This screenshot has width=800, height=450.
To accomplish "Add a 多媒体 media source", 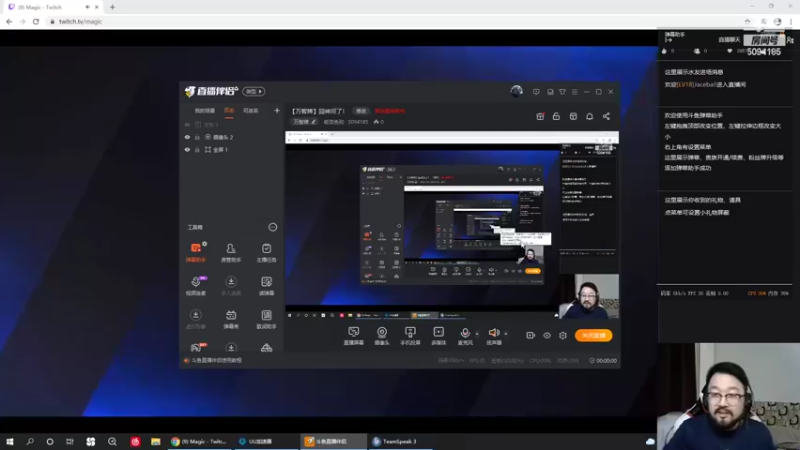I will (439, 336).
